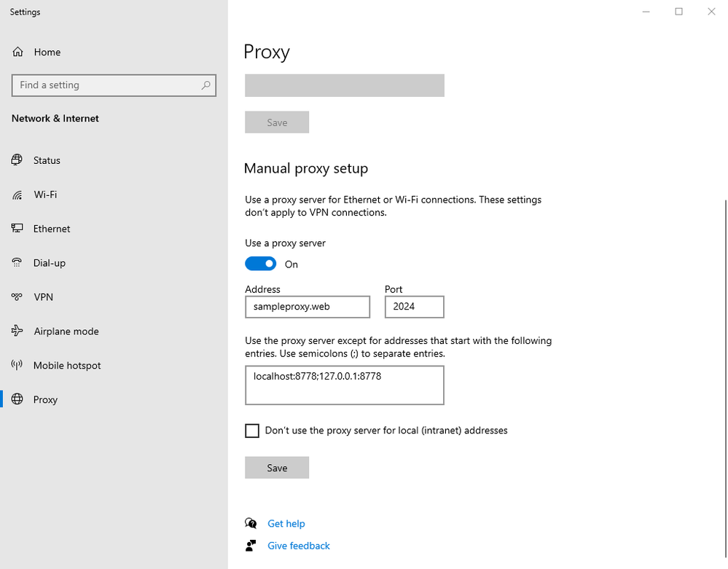Viewport: 728px width, 569px height.
Task: Click the Ethernet monitor icon
Action: click(x=17, y=229)
